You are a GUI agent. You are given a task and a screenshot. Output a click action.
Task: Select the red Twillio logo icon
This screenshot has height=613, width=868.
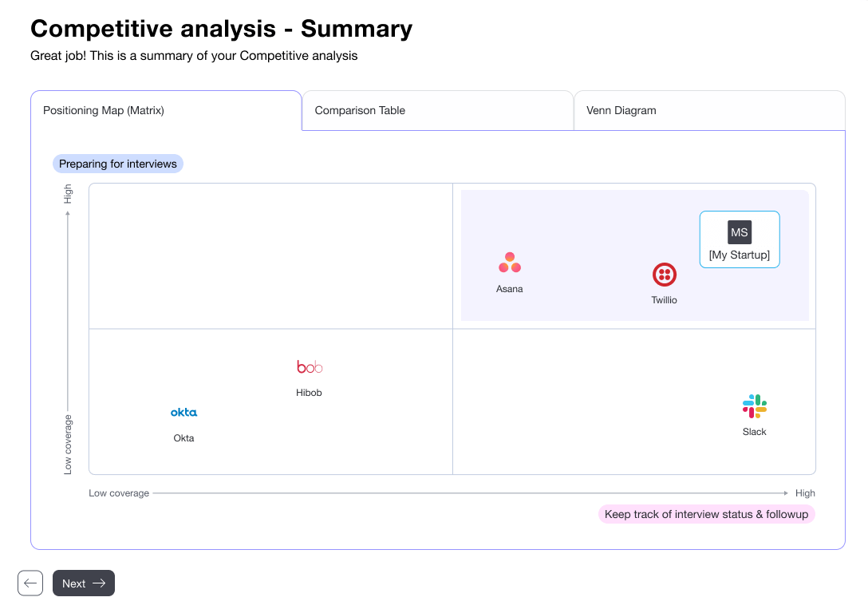[x=665, y=275]
